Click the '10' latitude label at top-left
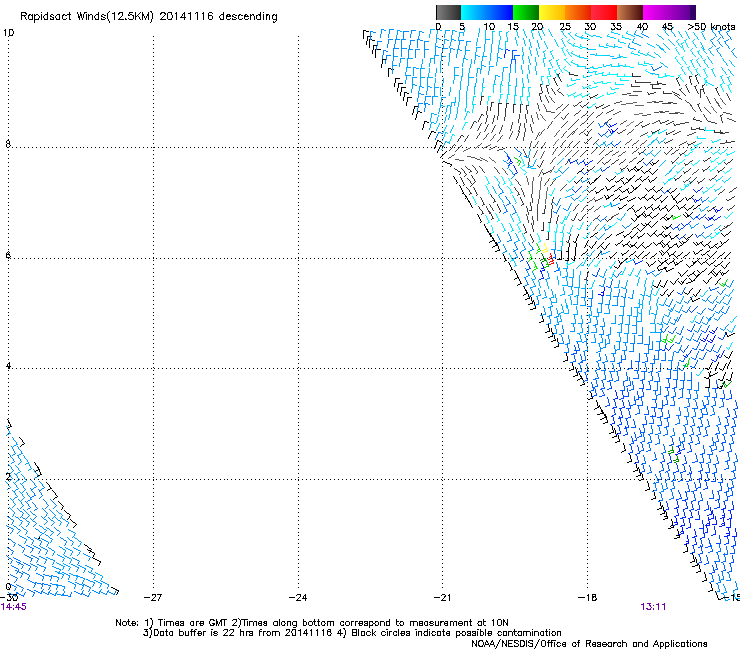The image size is (740, 650). (x=8, y=33)
